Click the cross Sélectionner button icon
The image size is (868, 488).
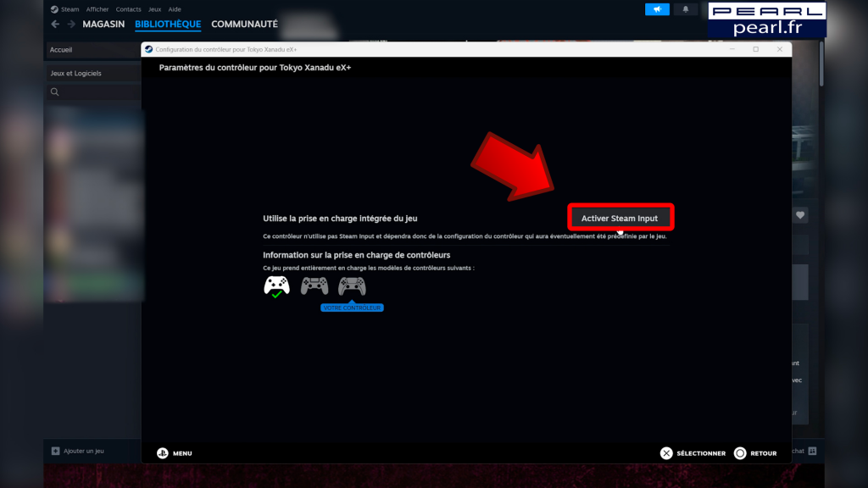666,453
